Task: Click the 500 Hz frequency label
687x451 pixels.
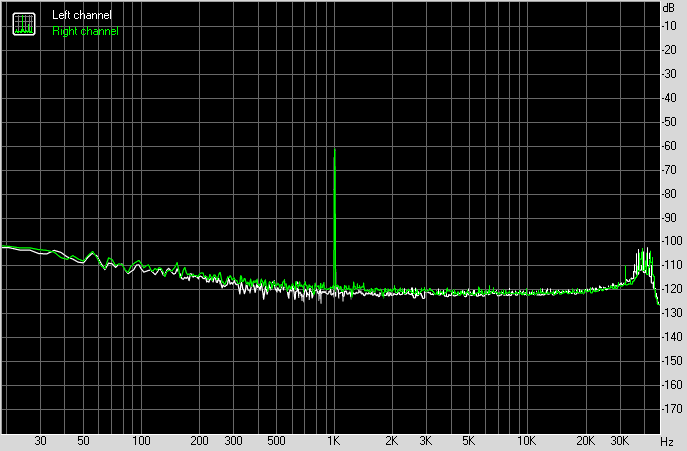Action: click(x=276, y=441)
